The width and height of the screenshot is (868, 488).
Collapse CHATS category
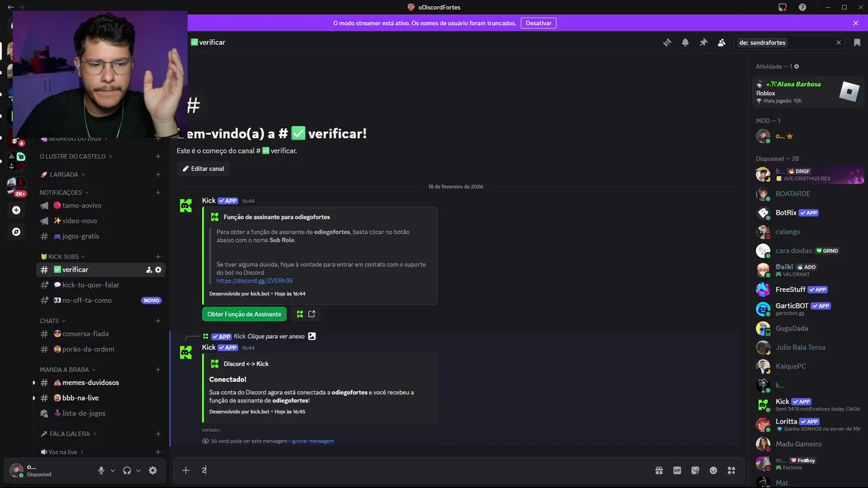pos(52,321)
